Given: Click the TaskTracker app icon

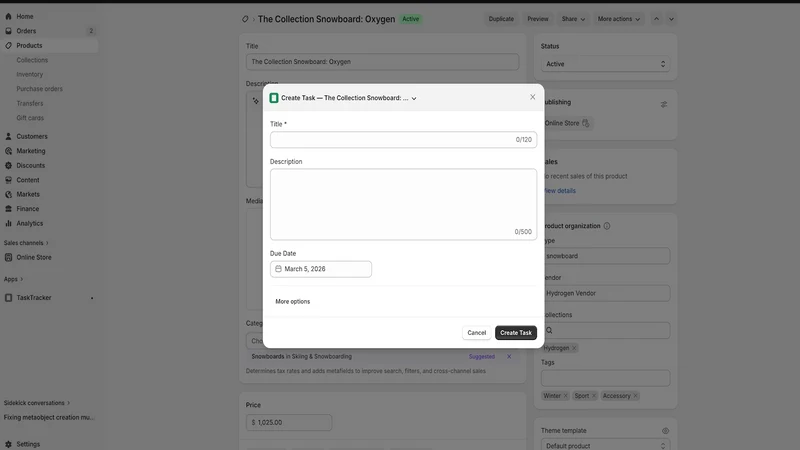Looking at the screenshot, I should (8, 297).
